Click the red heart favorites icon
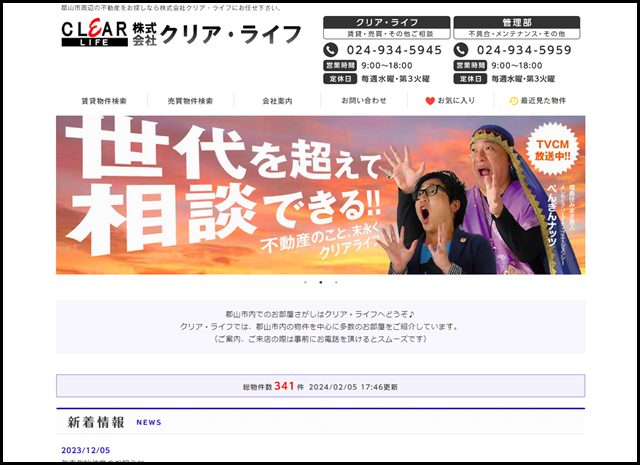Viewport: 640px width, 465px height. click(x=430, y=101)
